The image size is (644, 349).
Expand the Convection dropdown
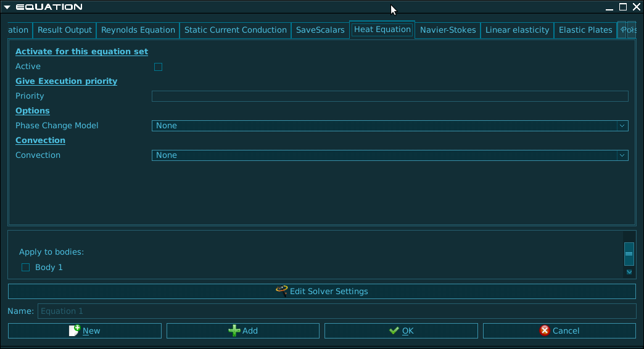pos(390,155)
